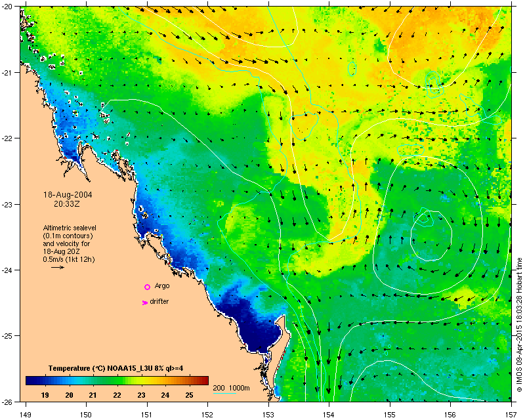Click the longitude axis label 153

(268, 415)
